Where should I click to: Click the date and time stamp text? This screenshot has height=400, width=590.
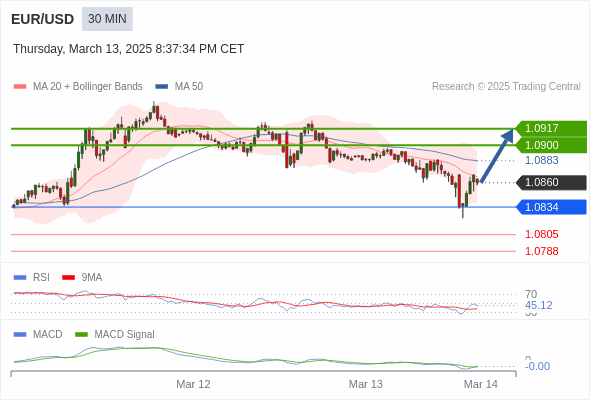(129, 49)
